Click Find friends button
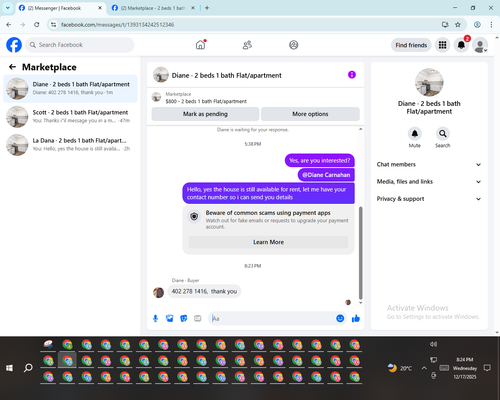Screen dimensions: 500x400 click(411, 45)
